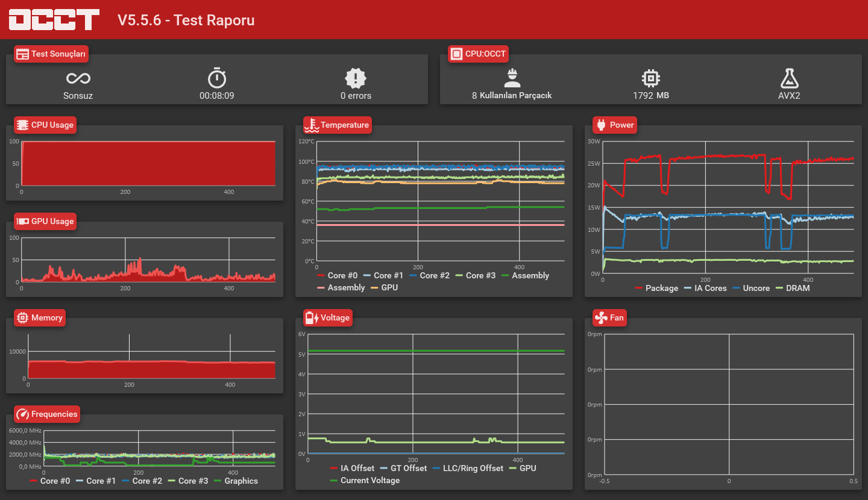Click the chip icon above 1792 MB
This screenshot has width=868, height=500.
point(651,78)
